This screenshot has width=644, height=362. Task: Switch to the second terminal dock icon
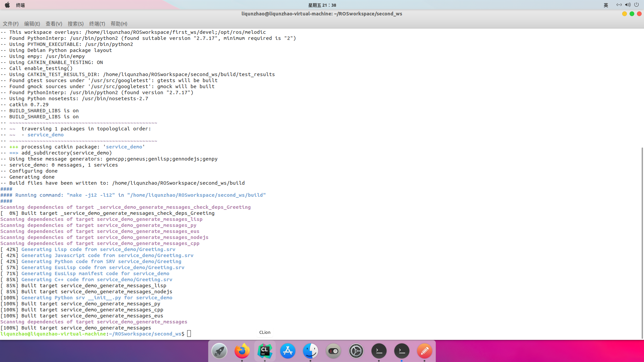coord(402,351)
